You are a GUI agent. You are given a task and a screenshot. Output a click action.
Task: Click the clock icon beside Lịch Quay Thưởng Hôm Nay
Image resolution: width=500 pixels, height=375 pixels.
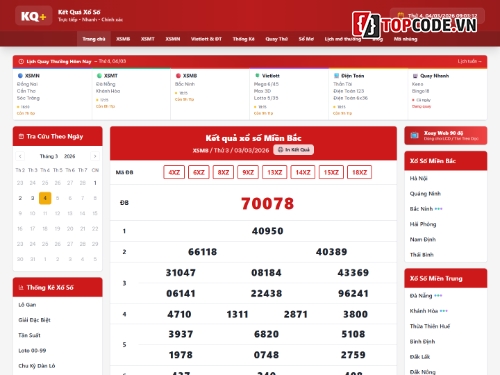pyautogui.click(x=21, y=61)
